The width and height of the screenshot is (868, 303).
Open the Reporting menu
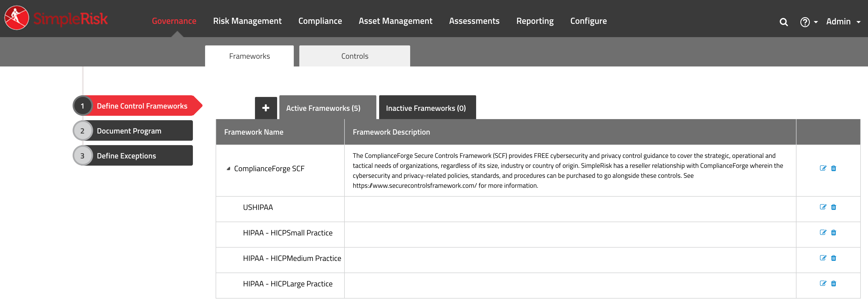[x=535, y=21]
